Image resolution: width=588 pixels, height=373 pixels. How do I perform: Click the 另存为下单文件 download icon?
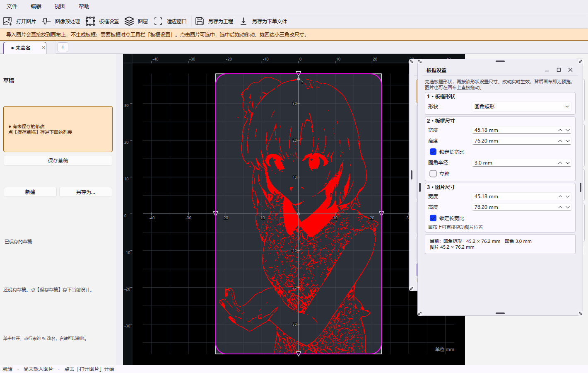(243, 21)
